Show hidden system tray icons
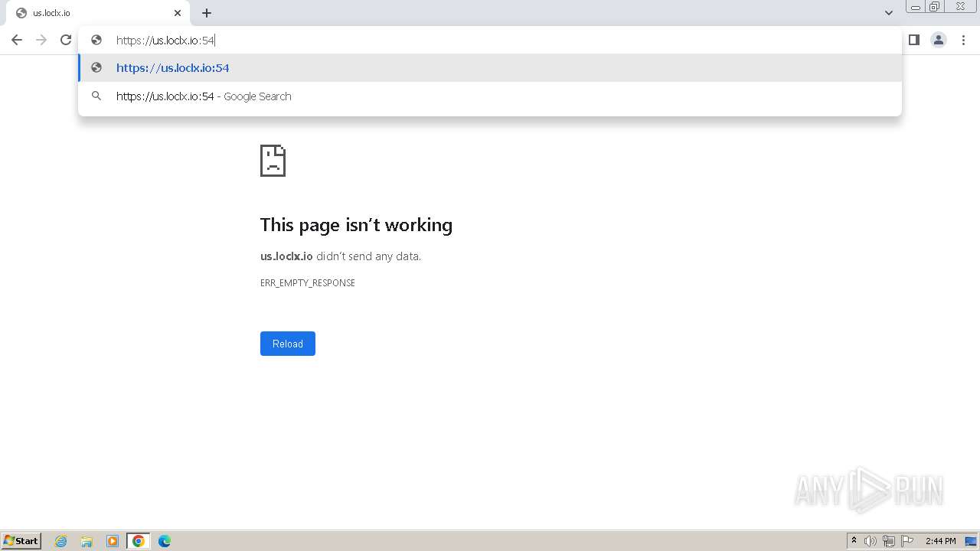The height and width of the screenshot is (551, 980). [854, 541]
